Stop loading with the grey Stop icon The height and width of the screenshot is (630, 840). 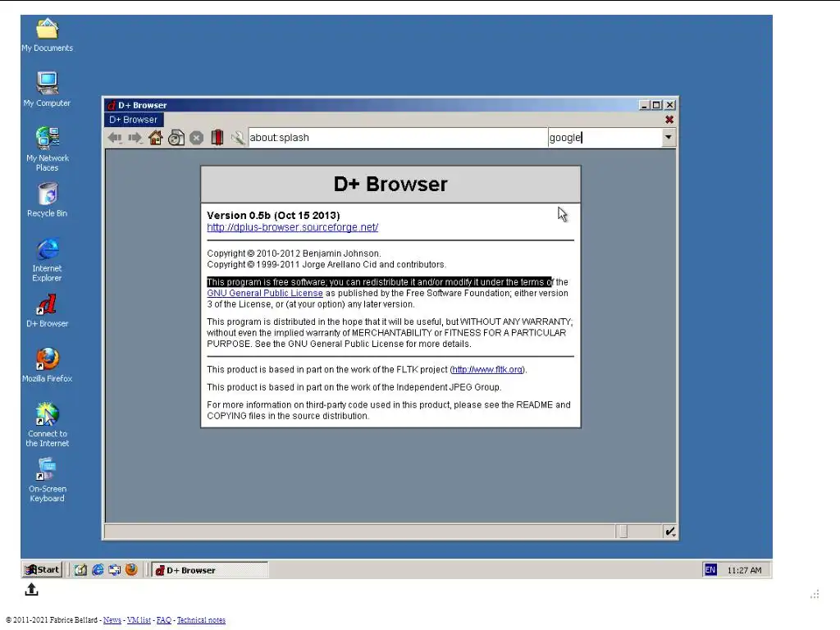point(197,138)
